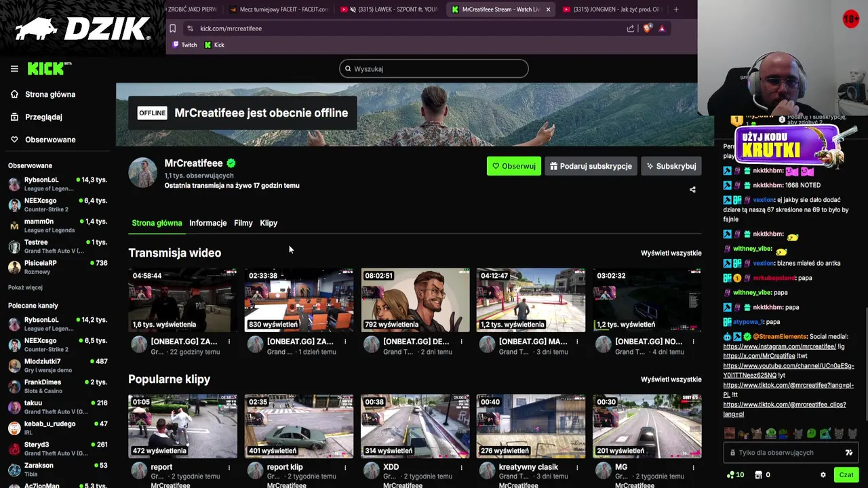This screenshot has height=488, width=868.
Task: Play the 'report klip' clip thumbnail (02:35)
Action: [299, 426]
